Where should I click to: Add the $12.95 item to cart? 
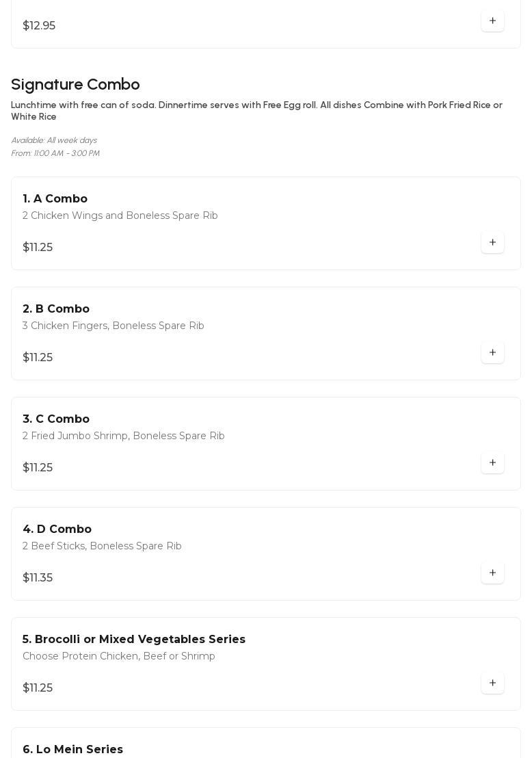[x=492, y=21]
